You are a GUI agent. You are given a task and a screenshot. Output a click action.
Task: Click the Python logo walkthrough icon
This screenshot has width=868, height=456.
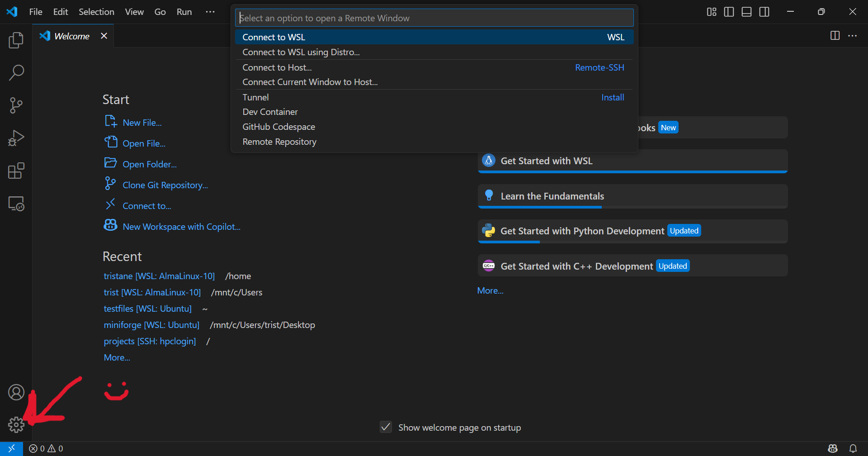489,231
